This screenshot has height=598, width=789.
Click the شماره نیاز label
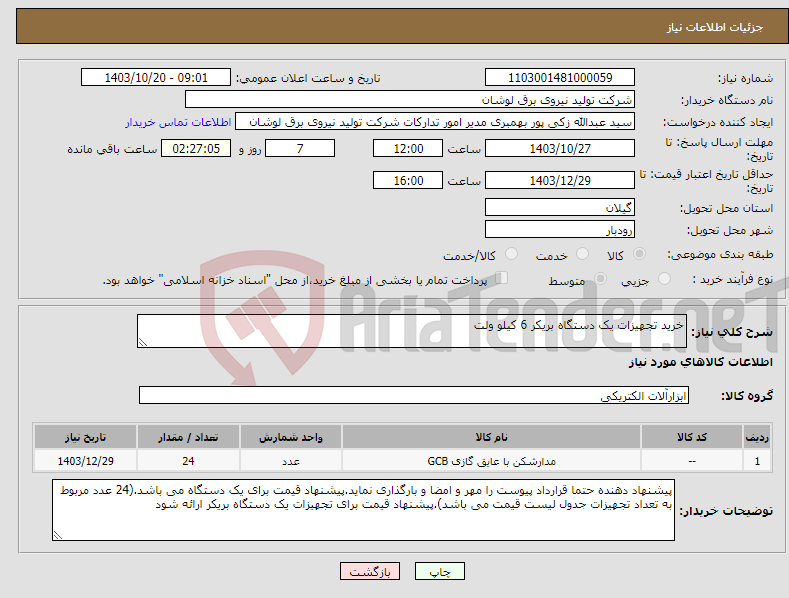[745, 79]
